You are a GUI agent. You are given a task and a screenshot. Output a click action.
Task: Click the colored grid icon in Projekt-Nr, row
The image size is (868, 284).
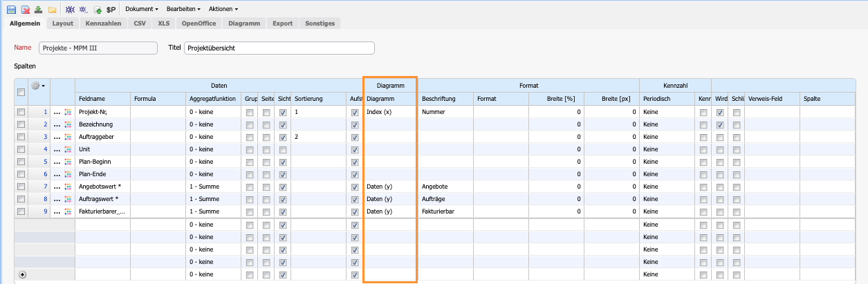(x=68, y=112)
